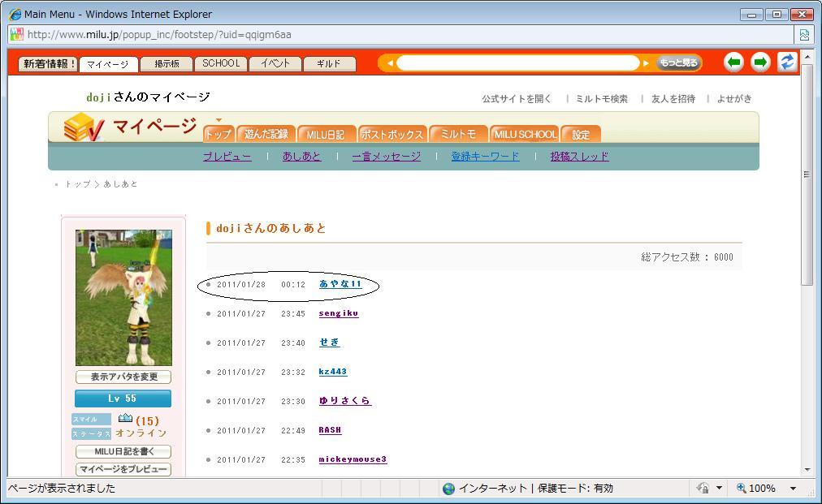Switch to the ポストボックス tab
Screen dimensions: 822x504
pyautogui.click(x=392, y=135)
